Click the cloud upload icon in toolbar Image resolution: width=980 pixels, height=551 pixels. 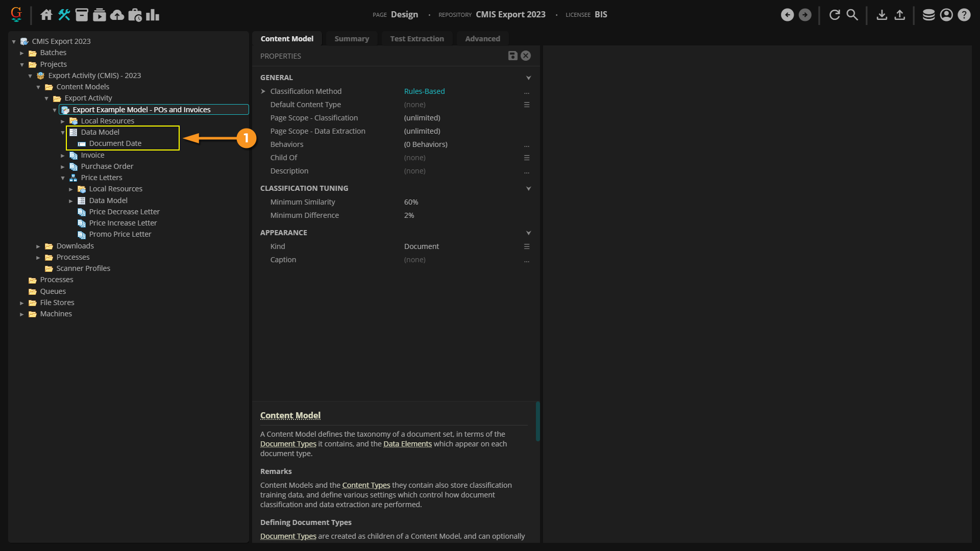(x=117, y=15)
